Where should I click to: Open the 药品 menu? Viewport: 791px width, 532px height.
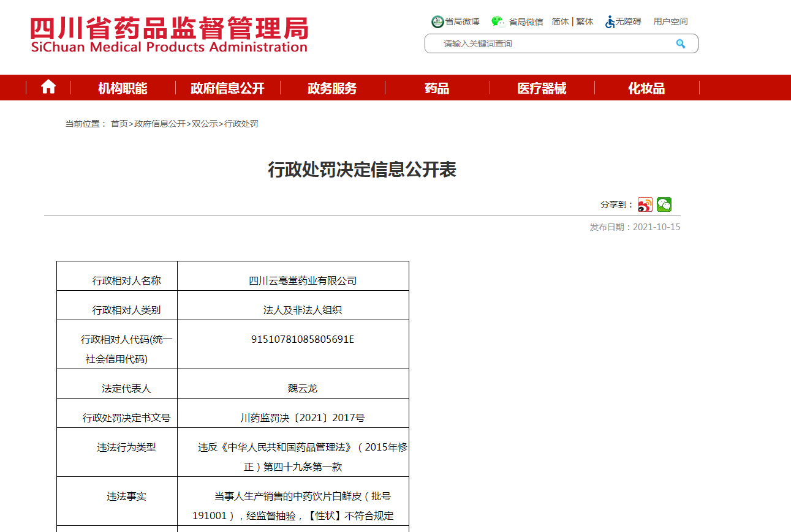[x=437, y=88]
